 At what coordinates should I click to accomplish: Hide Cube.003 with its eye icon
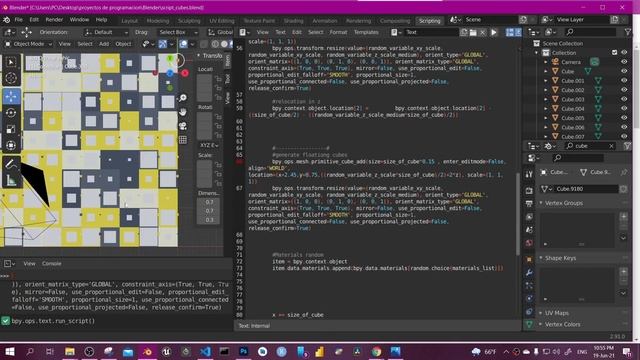624,99
